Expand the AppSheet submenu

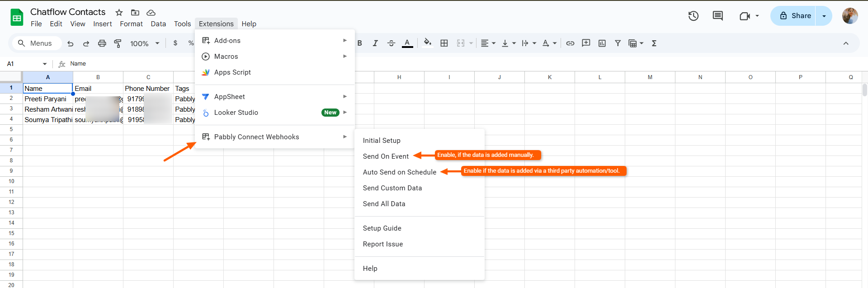coord(274,97)
